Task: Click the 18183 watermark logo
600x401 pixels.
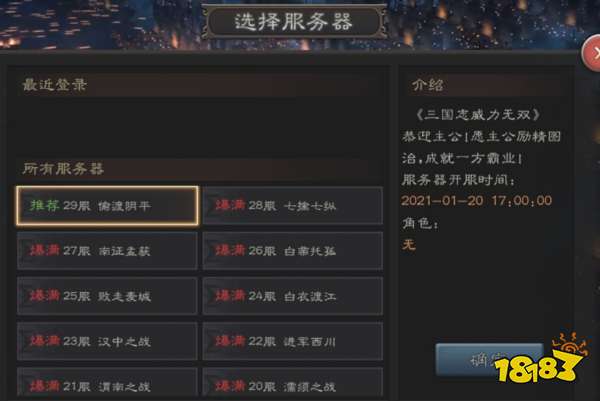Action: point(540,359)
